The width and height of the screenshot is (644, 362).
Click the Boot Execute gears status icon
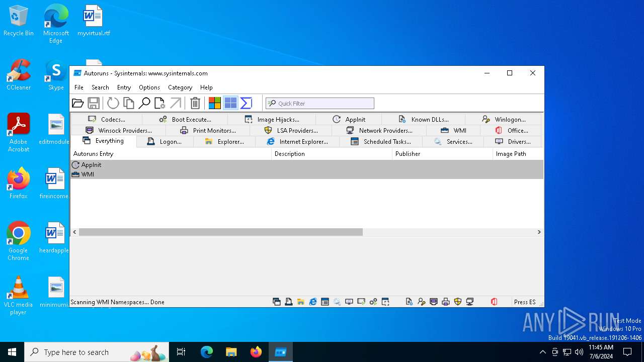point(373,302)
